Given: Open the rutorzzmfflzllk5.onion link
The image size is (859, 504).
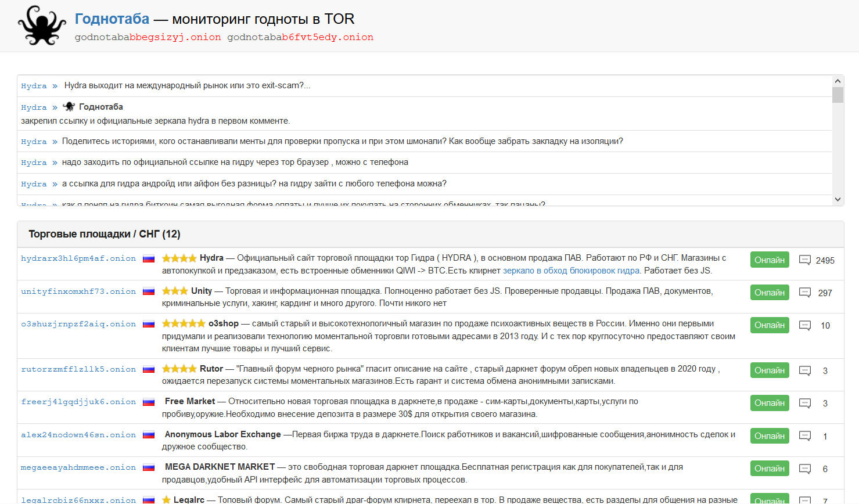Looking at the screenshot, I should pos(78,369).
